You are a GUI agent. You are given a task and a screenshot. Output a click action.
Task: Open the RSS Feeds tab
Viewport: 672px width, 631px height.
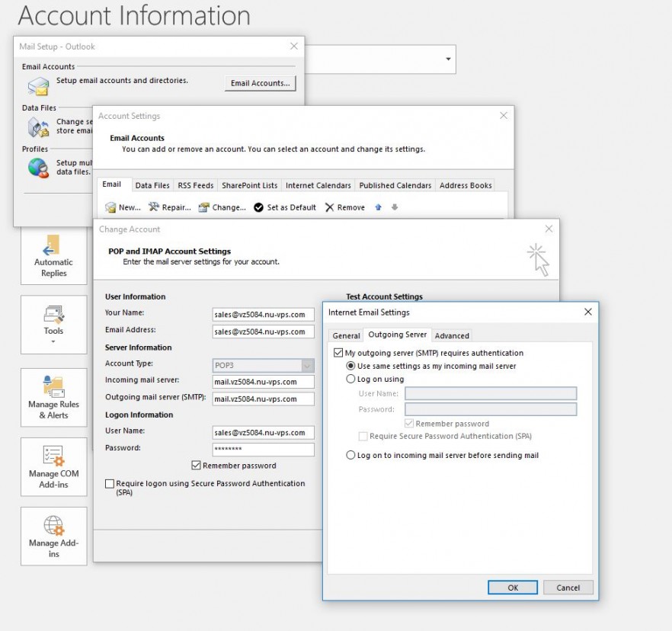tap(195, 186)
